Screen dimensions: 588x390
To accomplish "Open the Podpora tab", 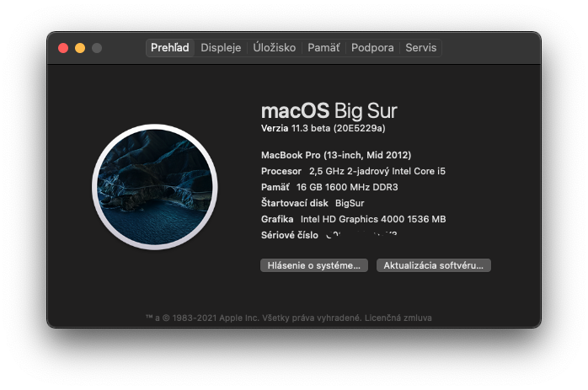I will 372,48.
